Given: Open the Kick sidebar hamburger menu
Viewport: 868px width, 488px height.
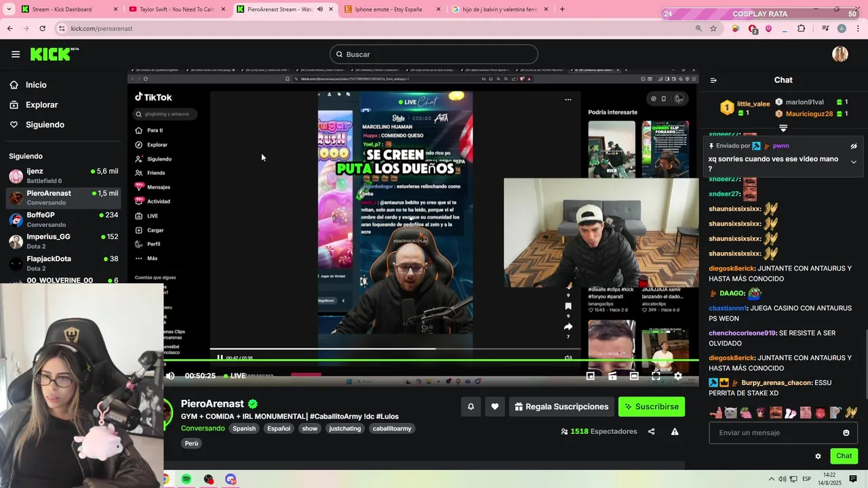Looking at the screenshot, I should pyautogui.click(x=16, y=54).
